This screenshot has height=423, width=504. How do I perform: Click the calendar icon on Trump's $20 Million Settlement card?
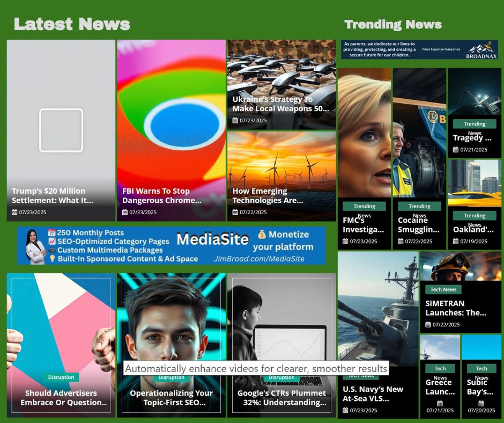coord(14,212)
